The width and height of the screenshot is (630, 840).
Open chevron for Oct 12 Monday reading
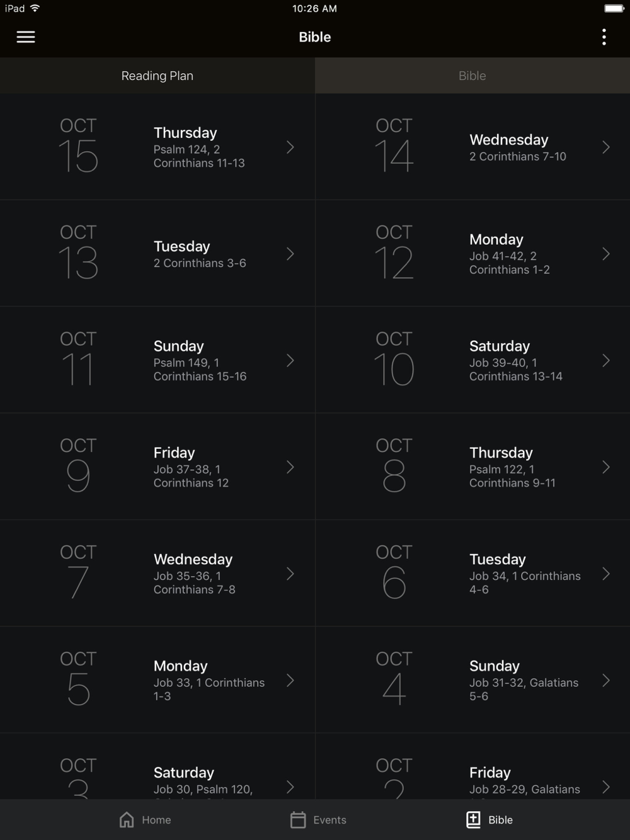coord(606,254)
